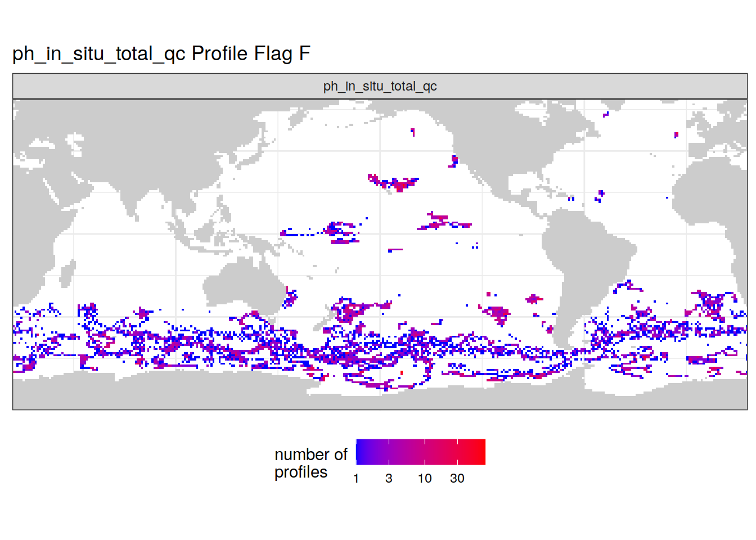Image resolution: width=756 pixels, height=540 pixels.
Task: Click the legend tick label 1
Action: [x=356, y=478]
